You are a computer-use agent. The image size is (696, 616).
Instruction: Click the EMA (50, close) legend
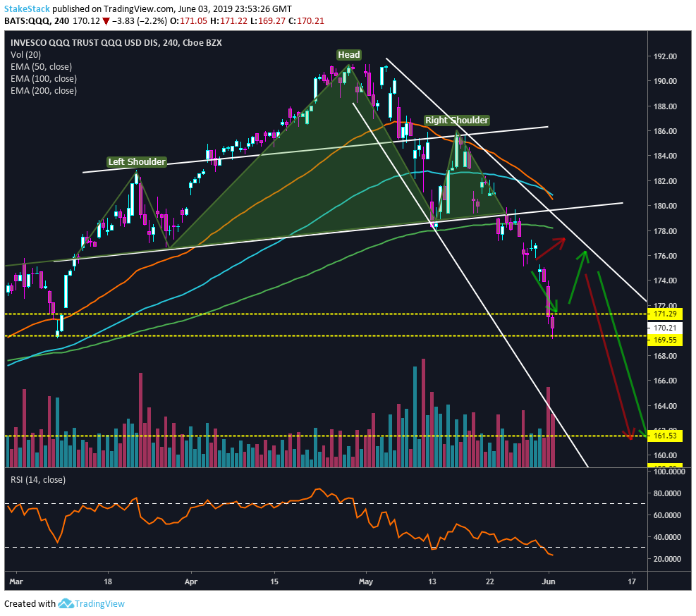coord(42,66)
